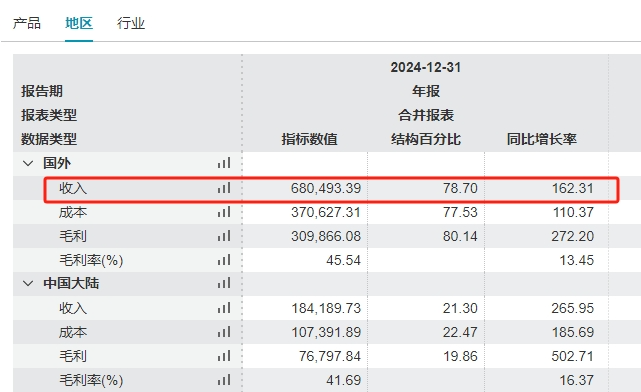Click the 毛利率(%) label under 国外

91,260
